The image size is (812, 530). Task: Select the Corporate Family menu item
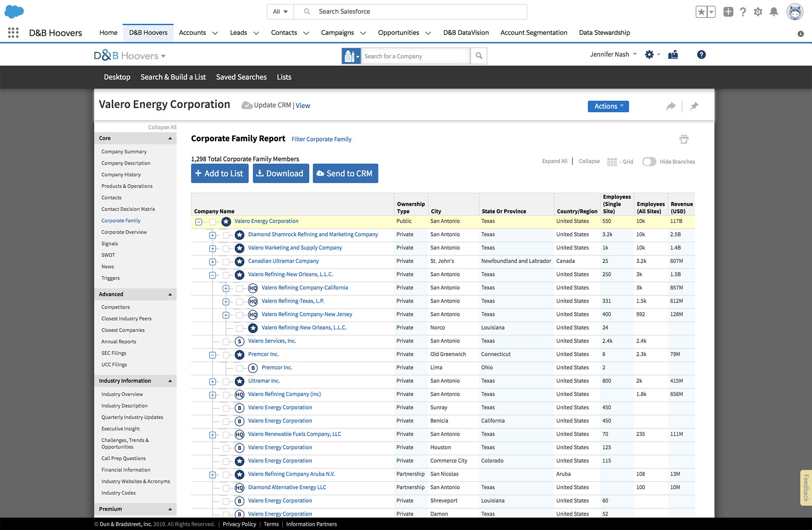pyautogui.click(x=121, y=220)
